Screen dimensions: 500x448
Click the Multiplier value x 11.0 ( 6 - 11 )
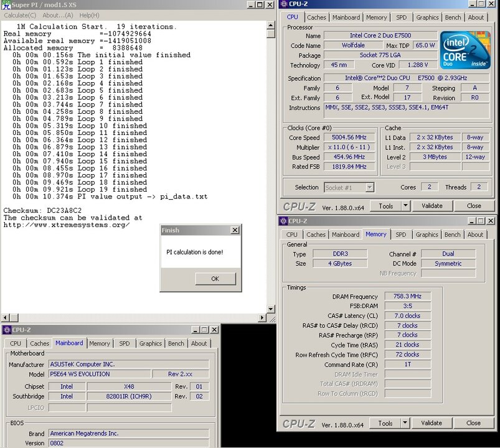pyautogui.click(x=349, y=147)
